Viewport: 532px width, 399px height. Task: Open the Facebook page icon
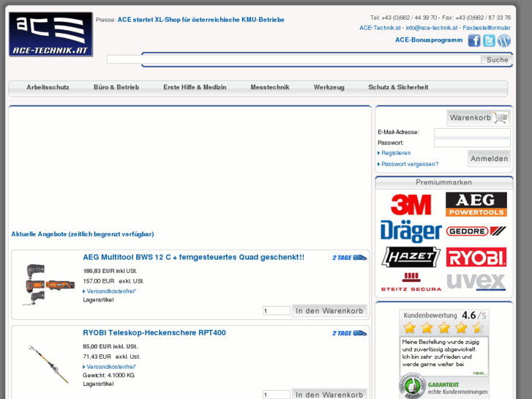coord(474,41)
